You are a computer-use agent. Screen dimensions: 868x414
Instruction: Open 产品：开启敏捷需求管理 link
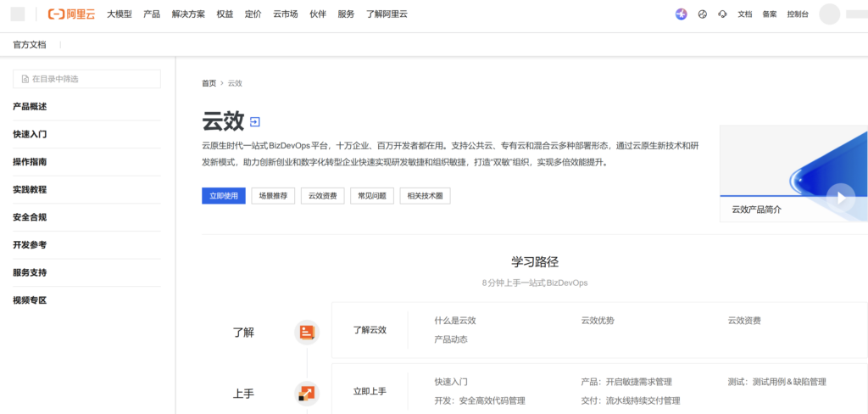point(626,382)
